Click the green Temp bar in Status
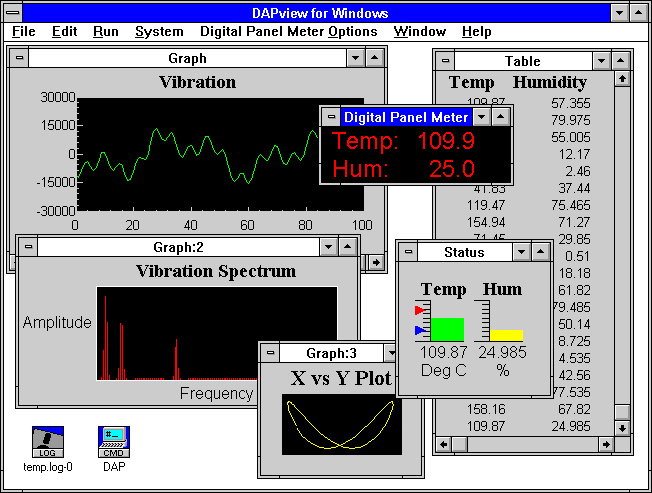This screenshot has width=652, height=493. point(446,329)
